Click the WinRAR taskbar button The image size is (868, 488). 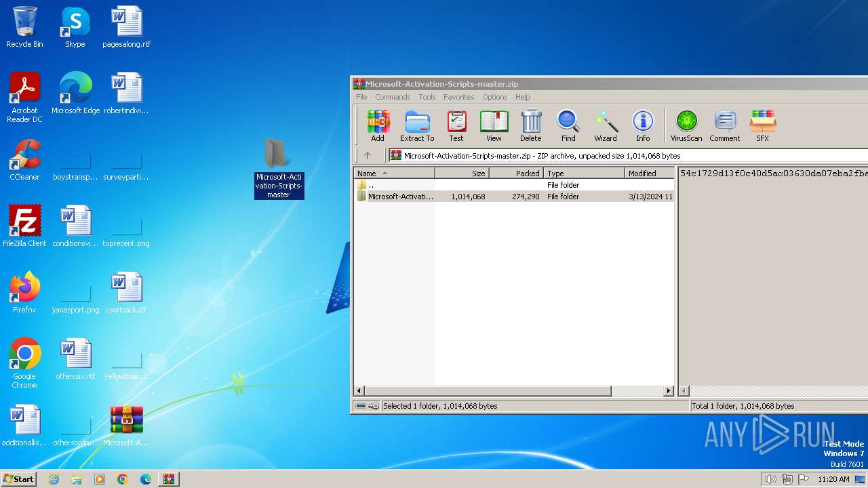click(x=168, y=479)
